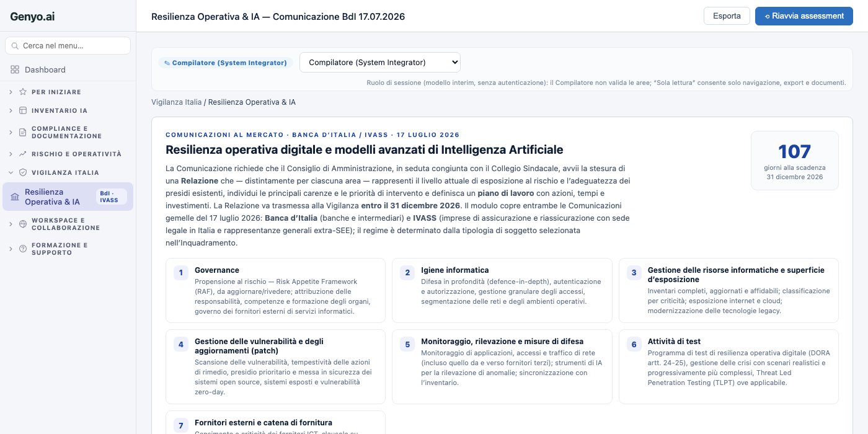This screenshot has height=434, width=868.
Task: Click area number 2 Igiene informatica badge
Action: [x=407, y=273]
